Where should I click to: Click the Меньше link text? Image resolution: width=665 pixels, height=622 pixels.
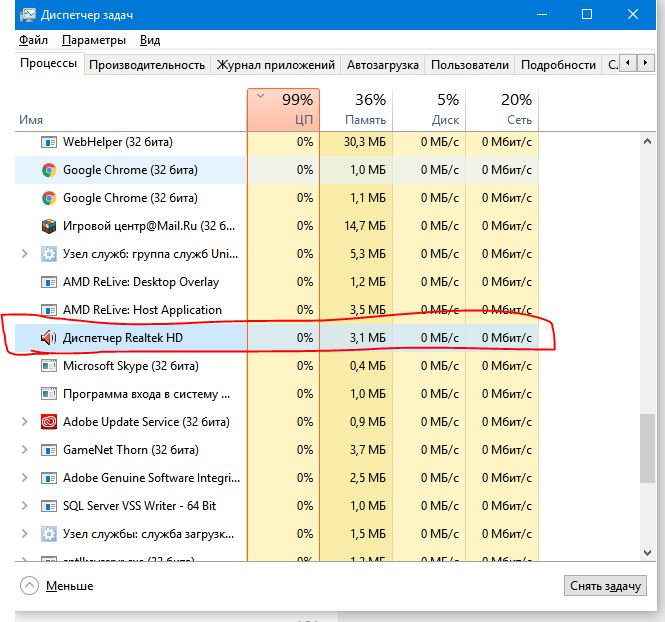(70, 586)
